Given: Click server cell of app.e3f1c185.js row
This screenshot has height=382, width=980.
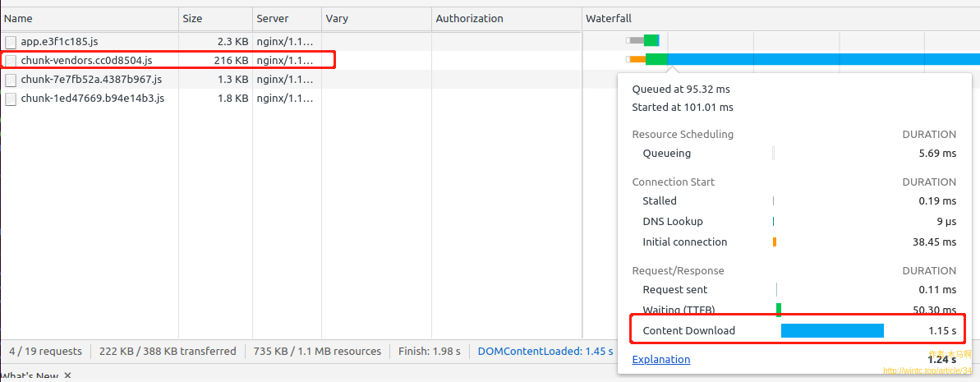Looking at the screenshot, I should (285, 42).
